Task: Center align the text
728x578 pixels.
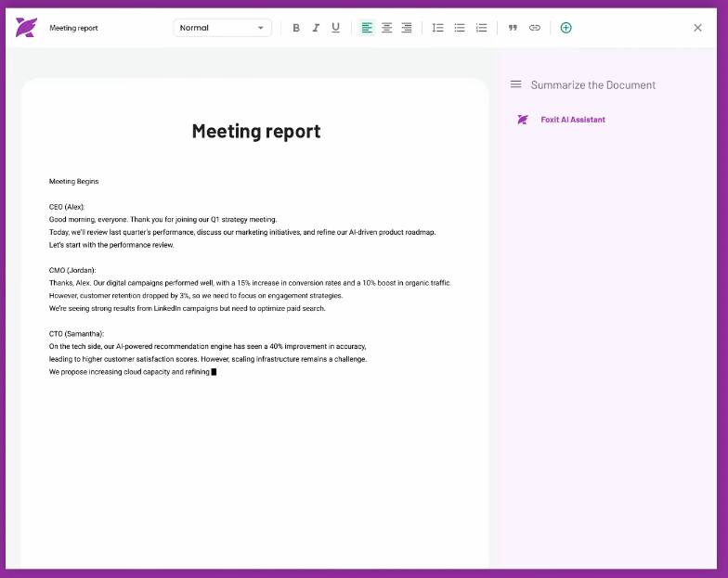Action: pos(386,28)
